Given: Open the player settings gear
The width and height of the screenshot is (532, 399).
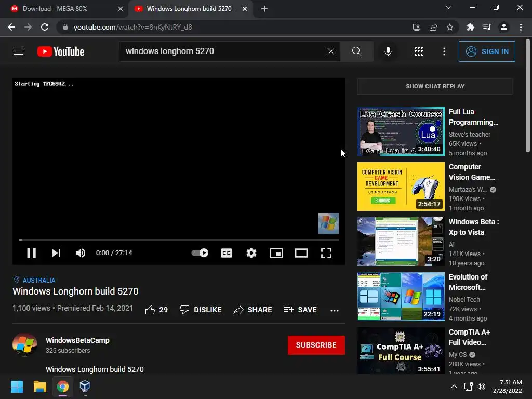Looking at the screenshot, I should [251, 253].
